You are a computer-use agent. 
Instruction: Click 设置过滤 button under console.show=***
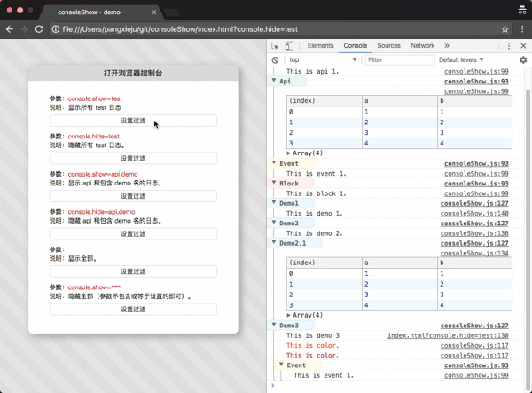[x=133, y=309]
